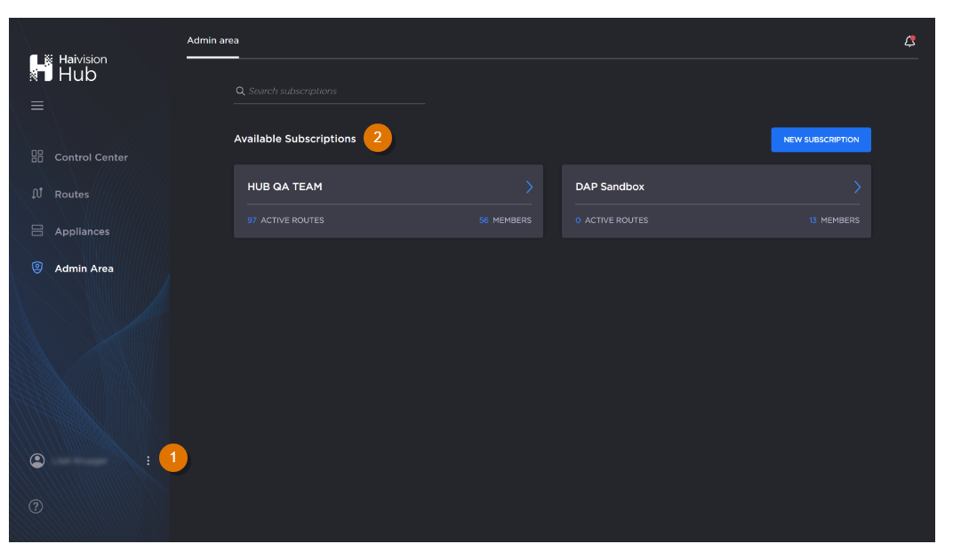Open notifications bell icon

click(x=909, y=41)
